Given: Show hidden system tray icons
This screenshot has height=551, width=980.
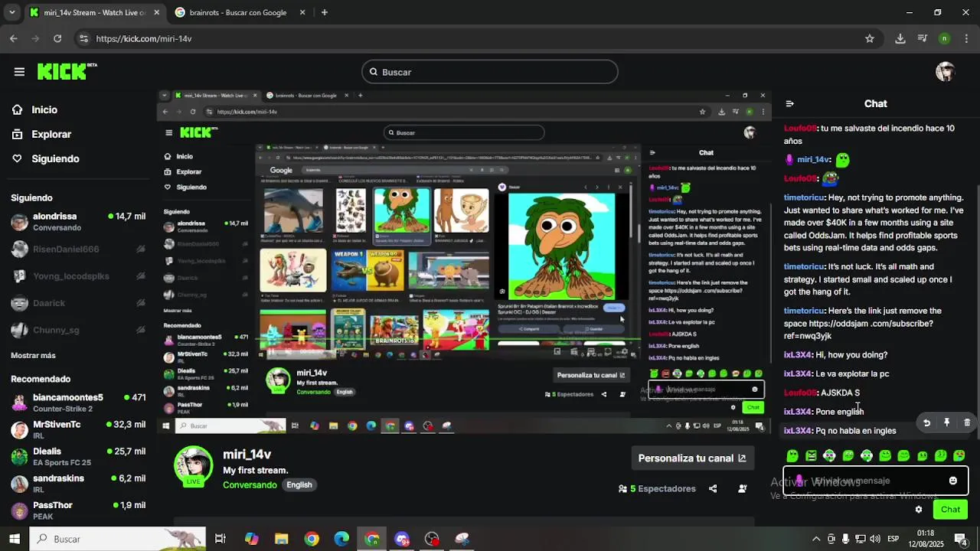Looking at the screenshot, I should (x=816, y=539).
